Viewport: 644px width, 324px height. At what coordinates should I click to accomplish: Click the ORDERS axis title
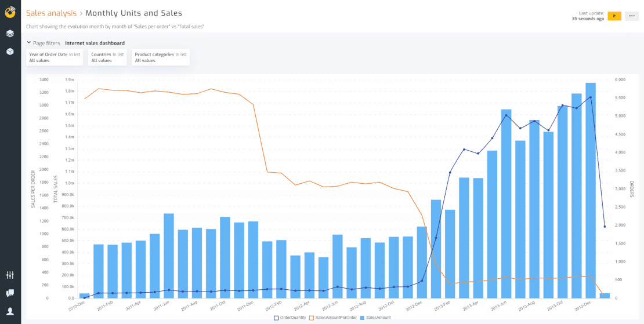[632, 188]
